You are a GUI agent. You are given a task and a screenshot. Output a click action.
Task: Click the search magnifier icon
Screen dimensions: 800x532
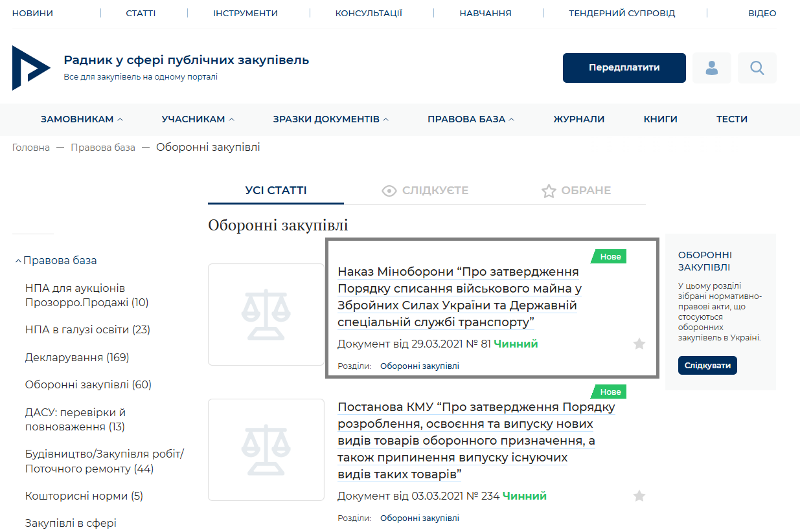coord(757,68)
